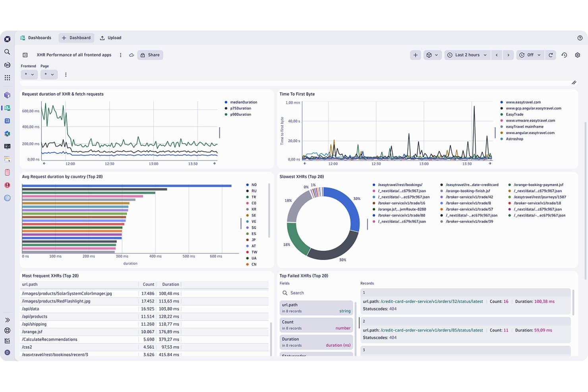Go to next timeframe with right chevron

click(508, 55)
